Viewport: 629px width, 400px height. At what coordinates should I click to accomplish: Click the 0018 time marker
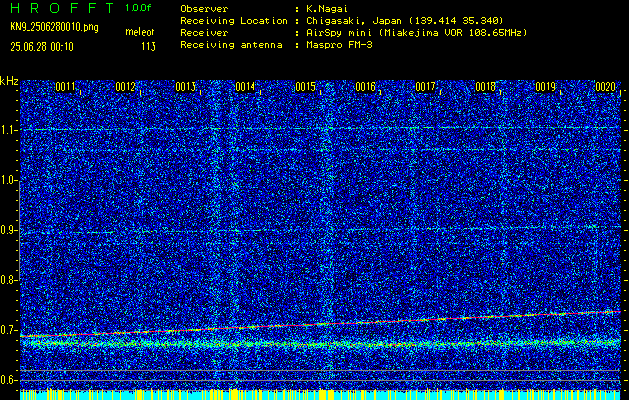click(485, 87)
